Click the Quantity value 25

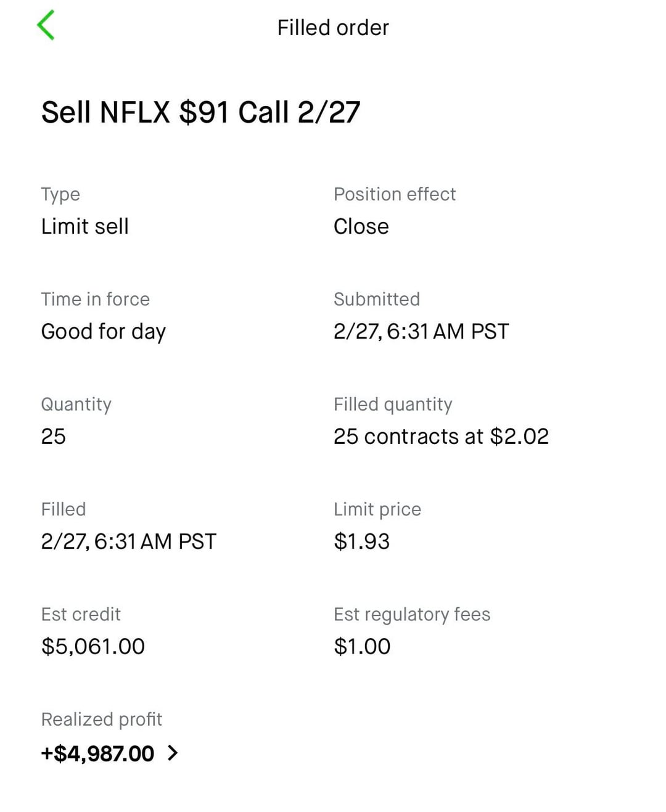click(x=54, y=437)
